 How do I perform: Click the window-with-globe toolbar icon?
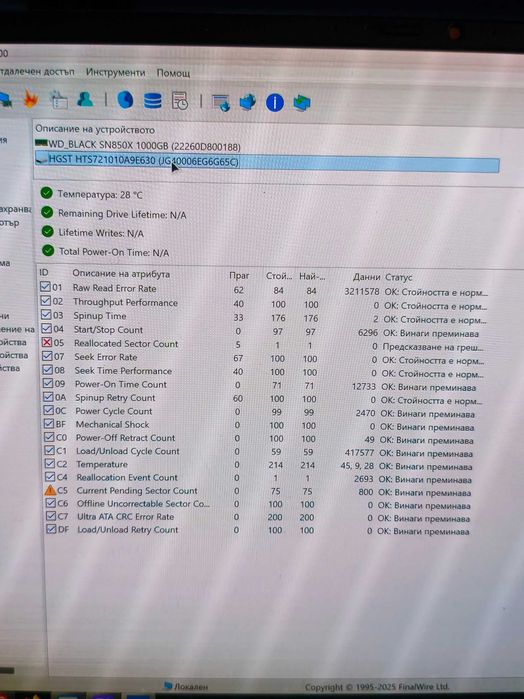(221, 103)
